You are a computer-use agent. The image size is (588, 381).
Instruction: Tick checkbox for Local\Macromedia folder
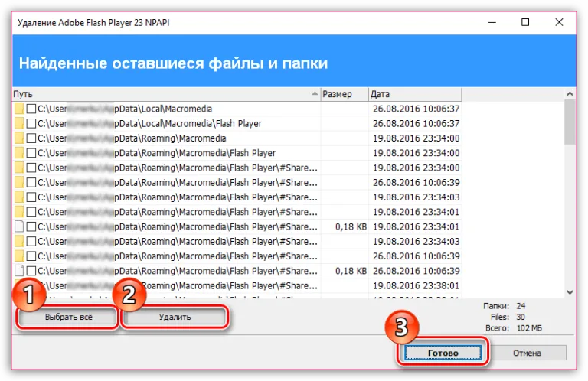click(x=31, y=109)
